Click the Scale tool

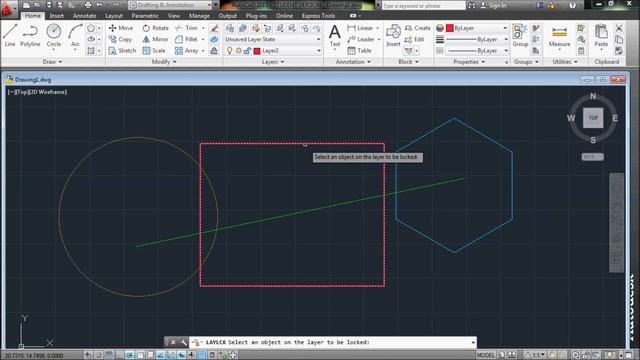[x=154, y=51]
